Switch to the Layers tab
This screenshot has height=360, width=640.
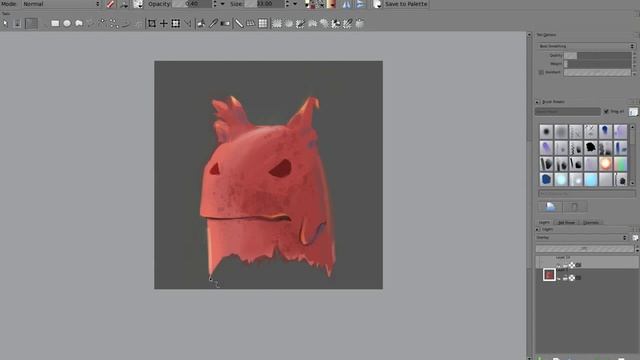[544, 222]
